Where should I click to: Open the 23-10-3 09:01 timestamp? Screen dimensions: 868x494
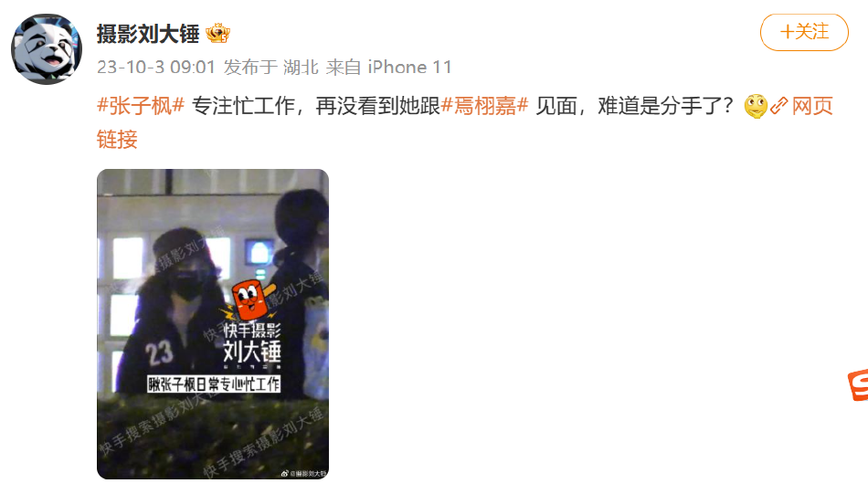(x=156, y=67)
